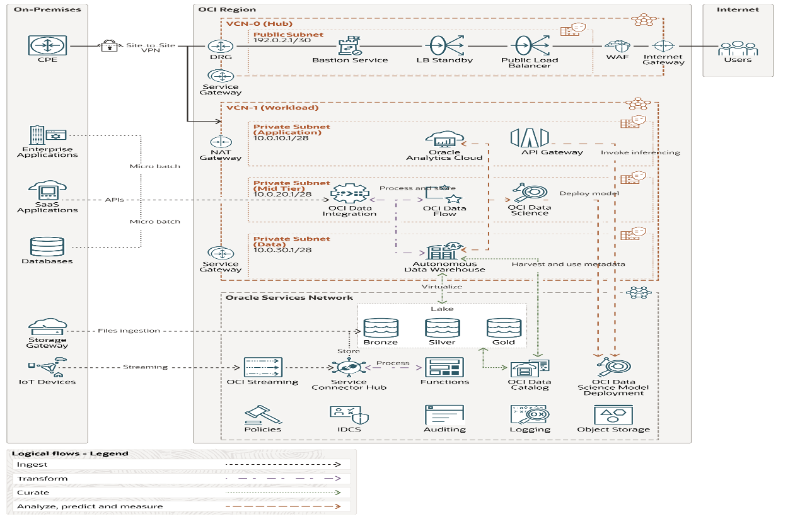
Task: Select the Gold lake bucket icon
Action: 504,328
